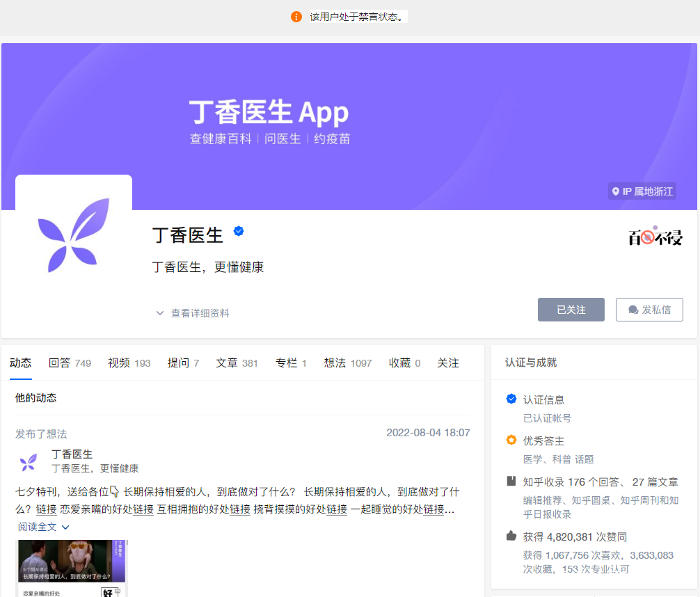Click the 认证与成就 panel heading
The height and width of the screenshot is (597, 700).
pyautogui.click(x=531, y=362)
